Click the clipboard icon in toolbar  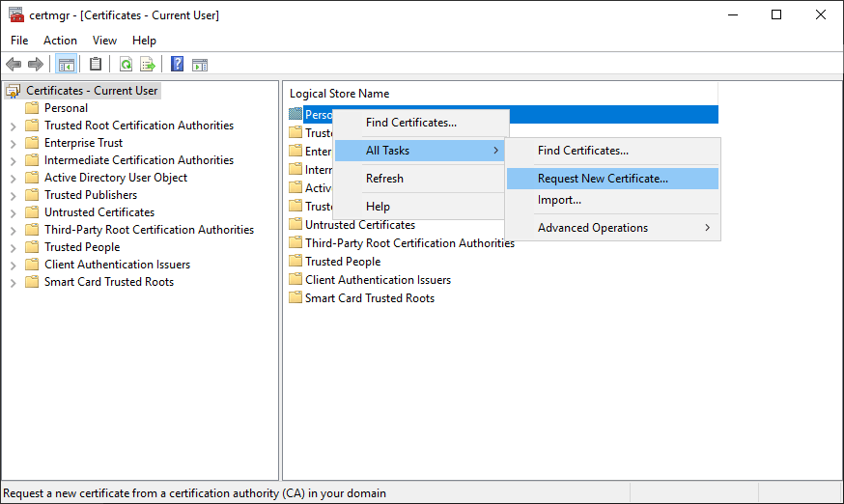(96, 65)
